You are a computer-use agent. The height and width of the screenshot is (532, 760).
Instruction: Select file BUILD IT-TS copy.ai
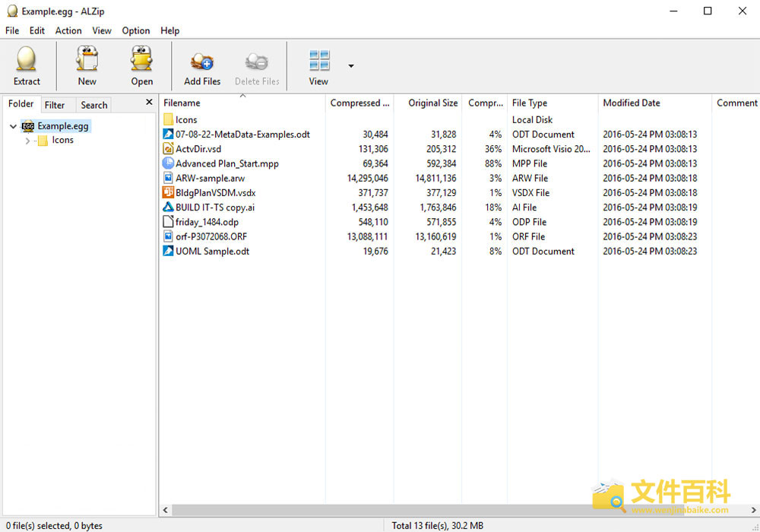point(215,207)
